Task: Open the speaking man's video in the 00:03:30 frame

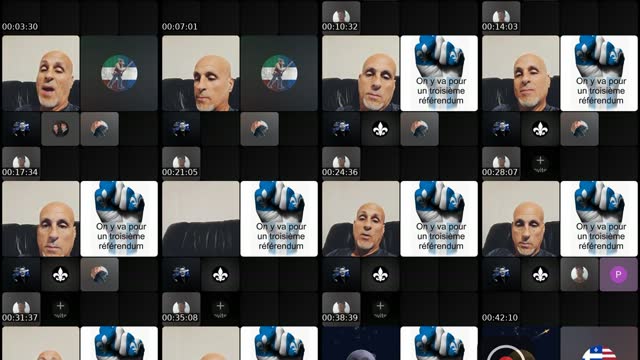Action: tap(41, 73)
